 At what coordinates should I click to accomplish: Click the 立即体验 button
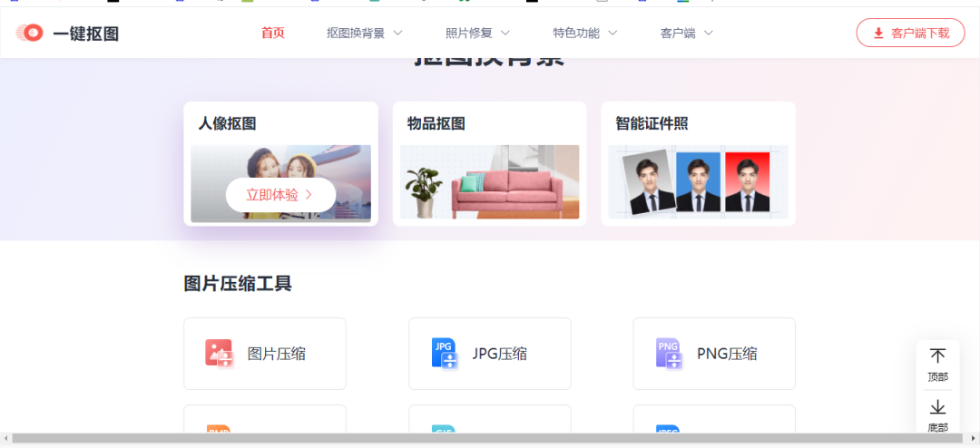tap(280, 195)
